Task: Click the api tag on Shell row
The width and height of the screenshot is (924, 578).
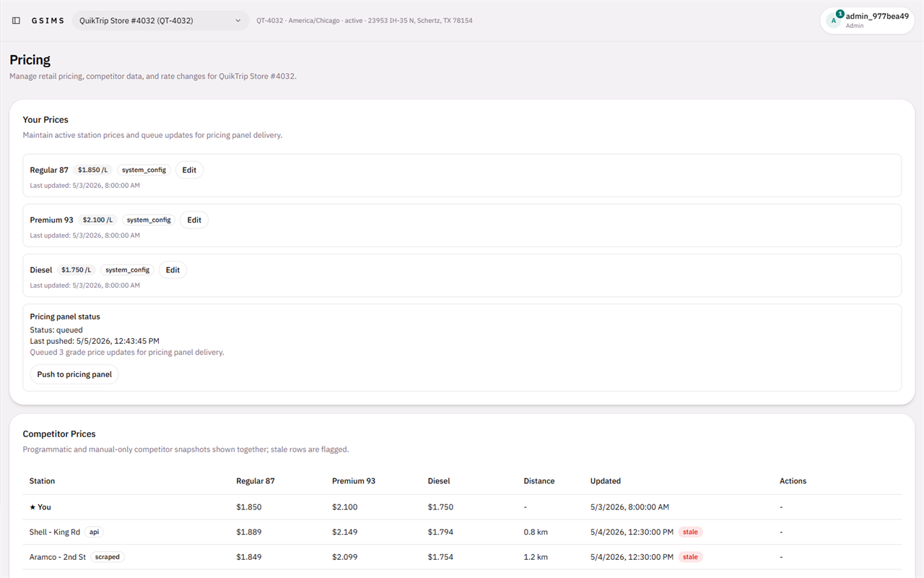Action: (94, 532)
